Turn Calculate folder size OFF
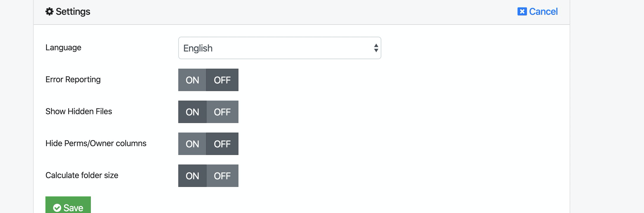644x213 pixels. pos(222,176)
